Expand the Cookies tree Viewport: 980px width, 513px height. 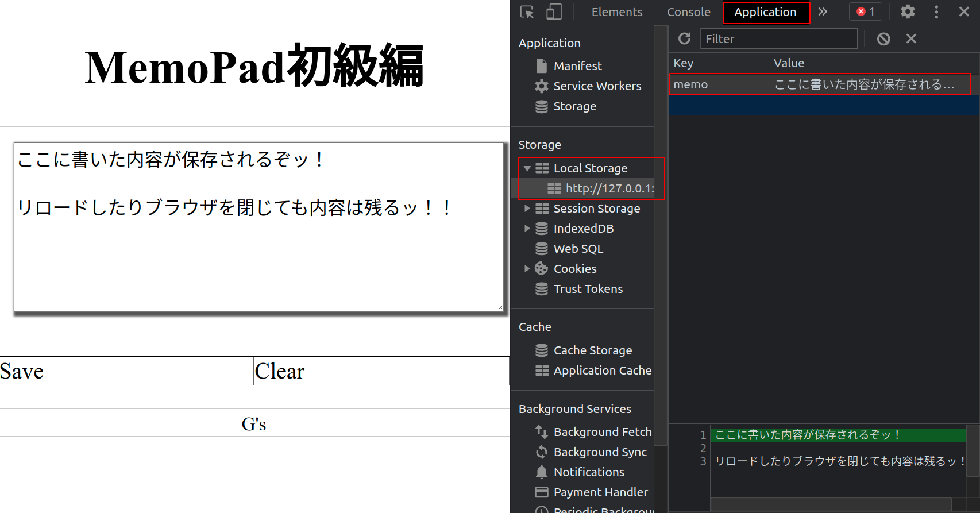(527, 269)
